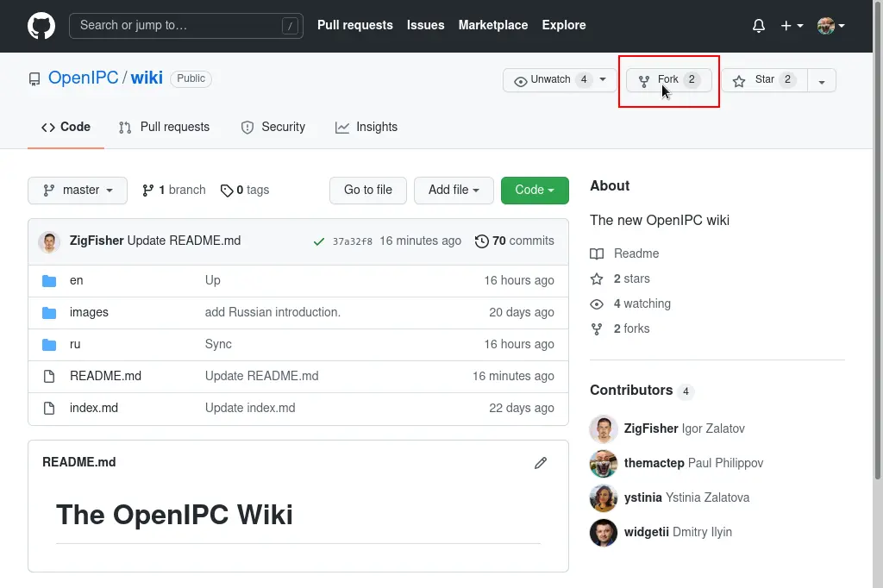
Task: Open the green Code dropdown
Action: pos(535,191)
